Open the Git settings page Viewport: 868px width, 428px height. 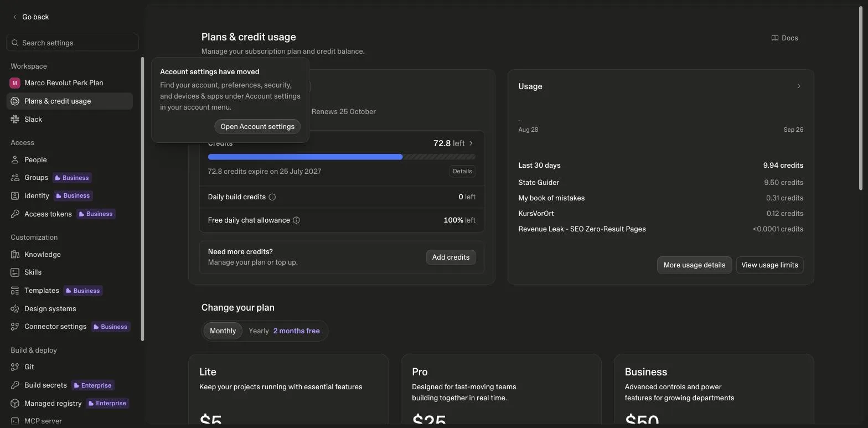(70, 367)
